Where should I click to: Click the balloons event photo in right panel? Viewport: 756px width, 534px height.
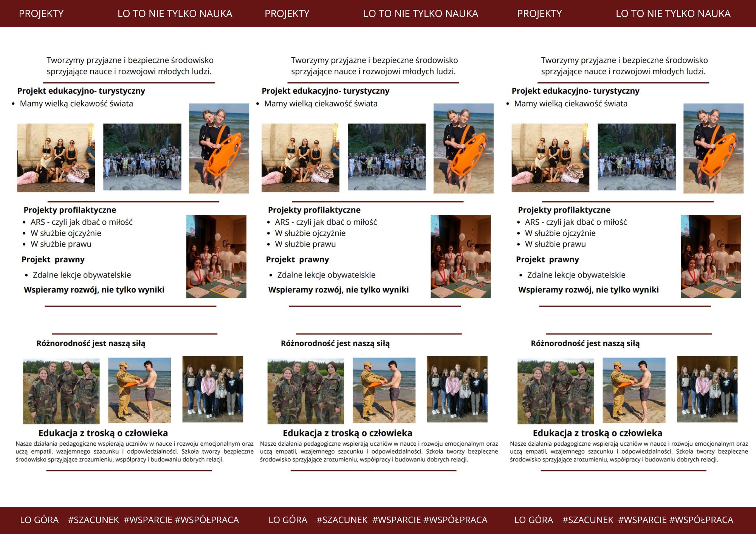710,256
